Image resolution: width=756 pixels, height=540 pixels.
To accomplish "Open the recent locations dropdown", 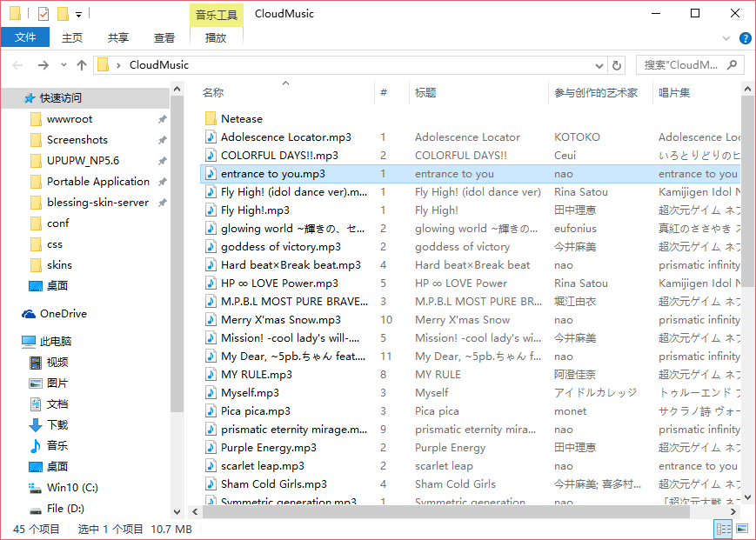I will click(64, 65).
